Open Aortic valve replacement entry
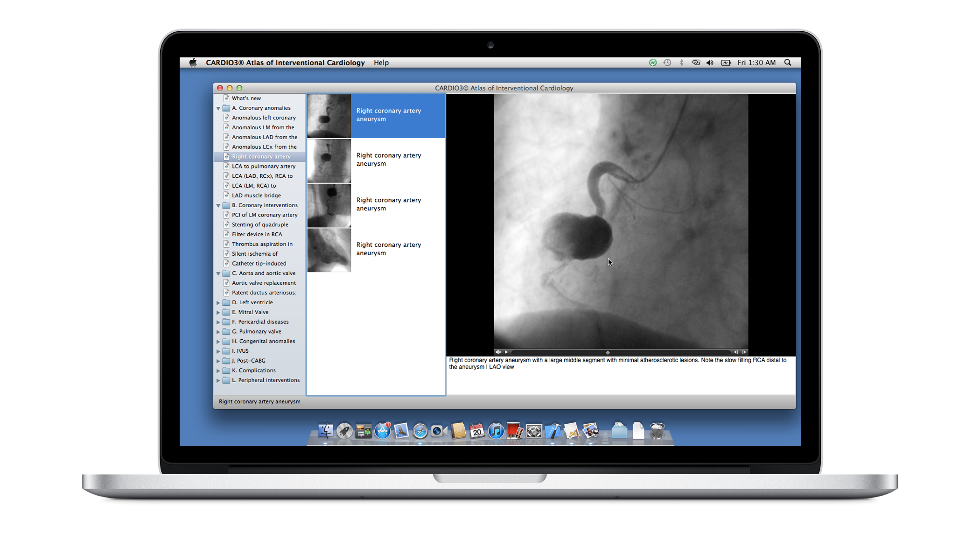The image size is (980, 560). pos(264,283)
